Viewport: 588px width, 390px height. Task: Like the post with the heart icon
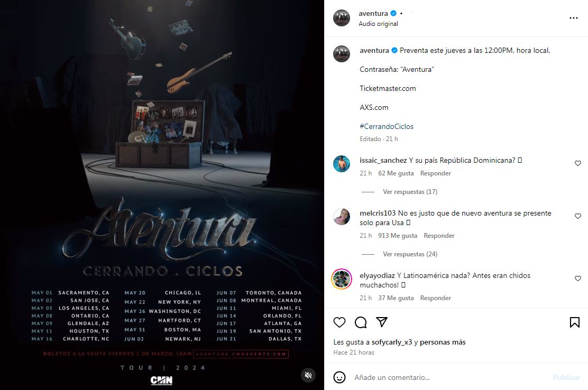coord(339,322)
